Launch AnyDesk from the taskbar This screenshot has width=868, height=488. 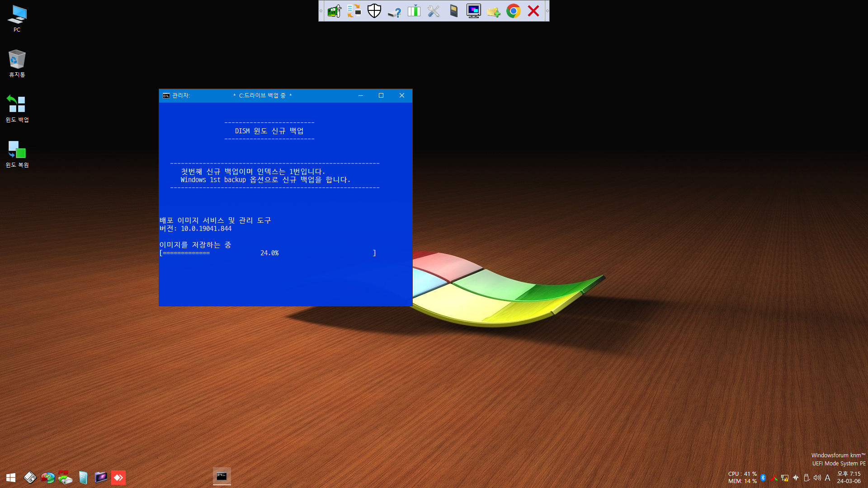118,478
